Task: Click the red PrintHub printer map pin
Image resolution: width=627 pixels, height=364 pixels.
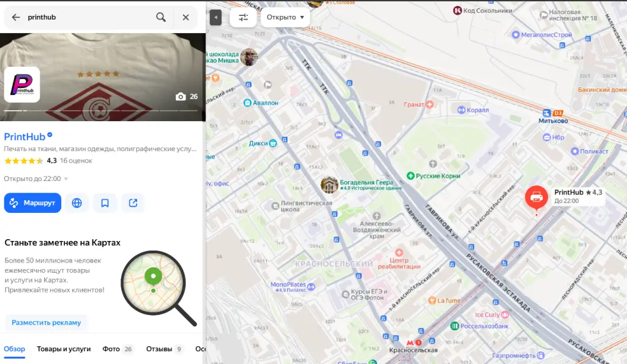Action: tap(536, 198)
